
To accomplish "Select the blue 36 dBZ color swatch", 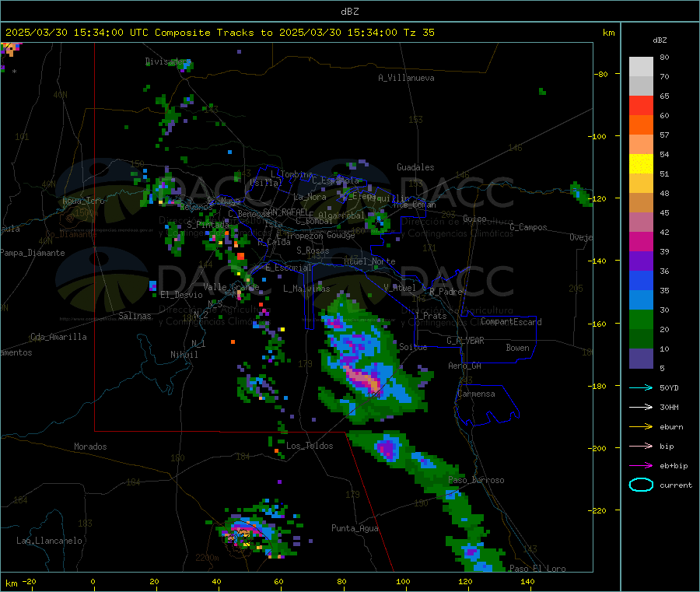I will pos(641,280).
